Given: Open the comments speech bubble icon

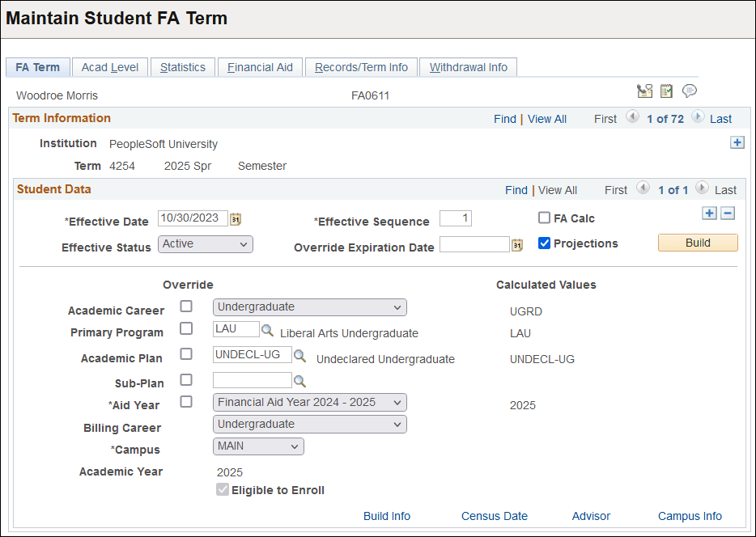Looking at the screenshot, I should click(689, 91).
